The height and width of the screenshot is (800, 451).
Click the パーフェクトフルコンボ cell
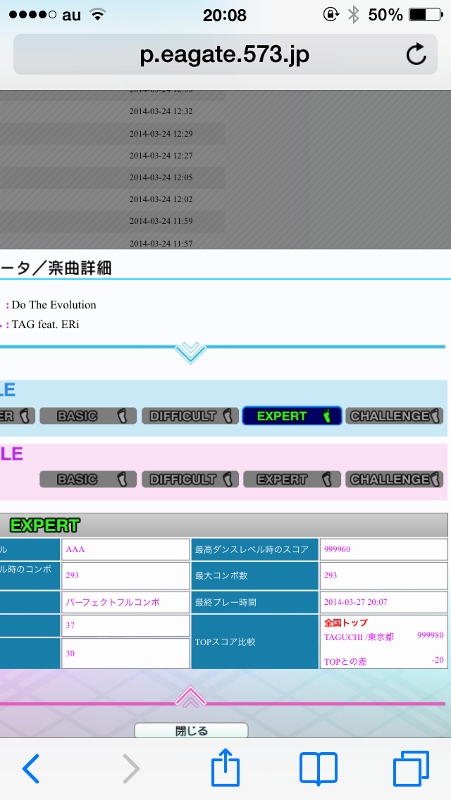click(126, 603)
